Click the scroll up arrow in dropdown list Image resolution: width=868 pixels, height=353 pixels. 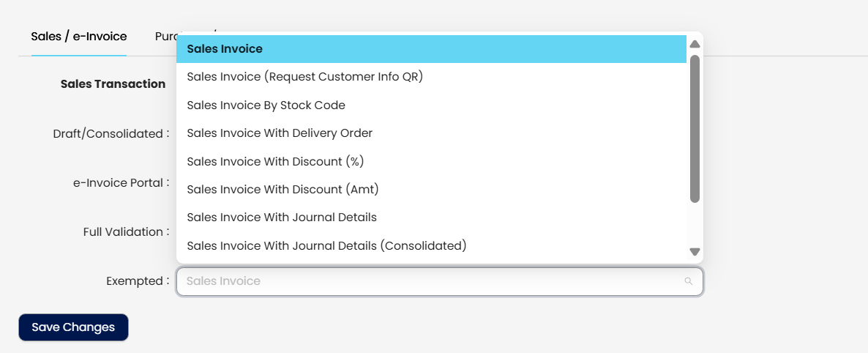[695, 45]
